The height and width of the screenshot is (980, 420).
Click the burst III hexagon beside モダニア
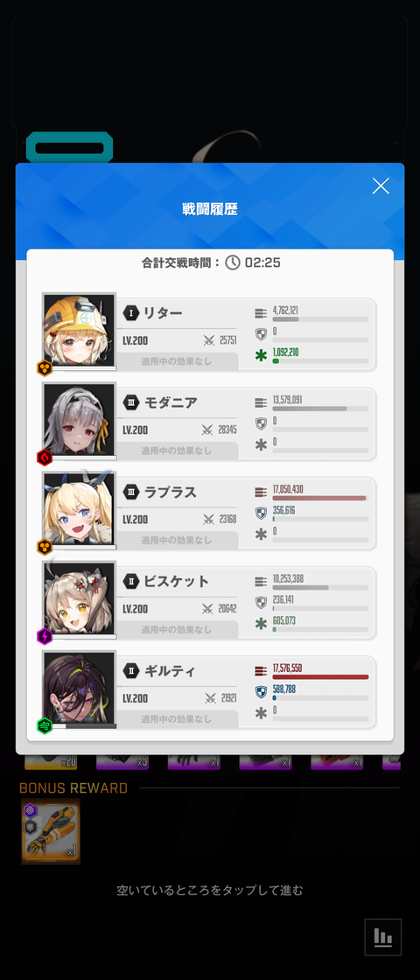point(130,402)
